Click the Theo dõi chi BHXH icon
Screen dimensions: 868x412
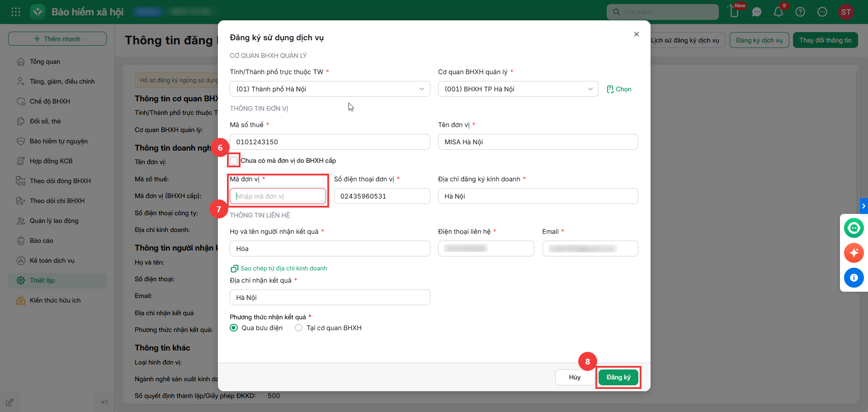pos(21,201)
